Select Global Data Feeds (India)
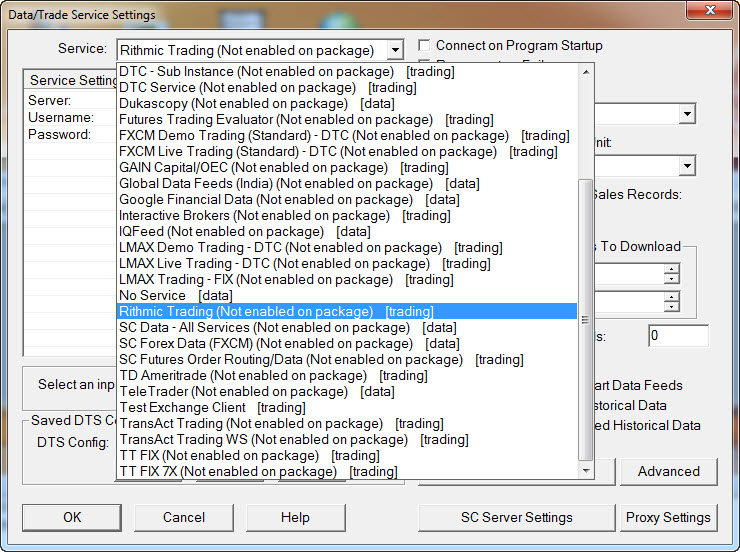740x552 pixels. coord(346,184)
